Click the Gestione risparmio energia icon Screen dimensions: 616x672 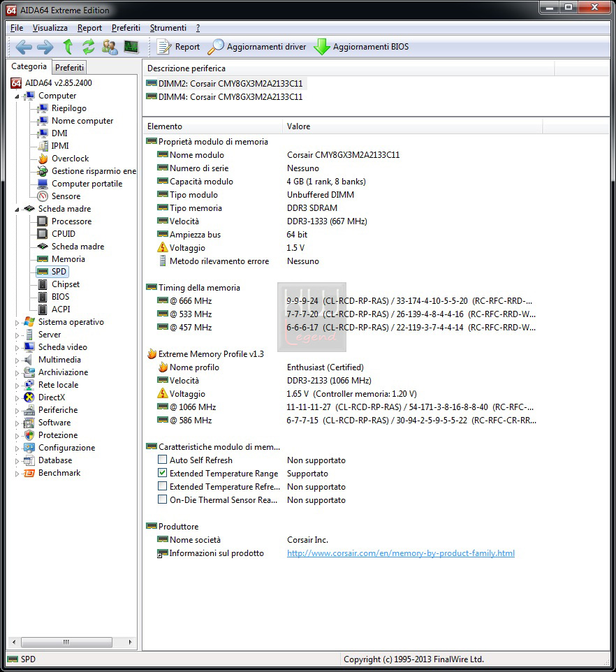43,171
